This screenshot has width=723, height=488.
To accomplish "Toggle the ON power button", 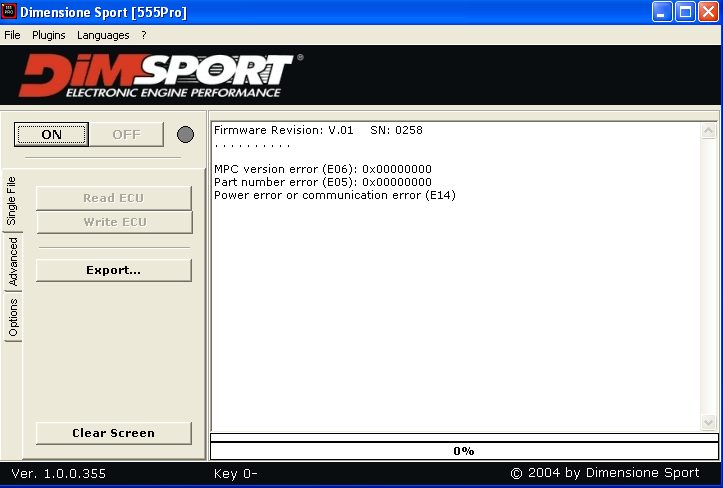I will pyautogui.click(x=51, y=135).
